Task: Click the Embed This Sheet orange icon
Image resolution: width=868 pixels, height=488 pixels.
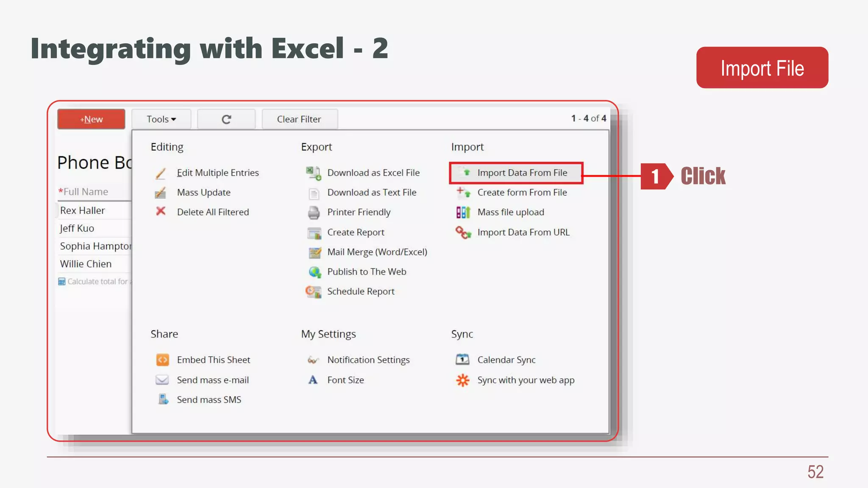Action: (x=162, y=360)
